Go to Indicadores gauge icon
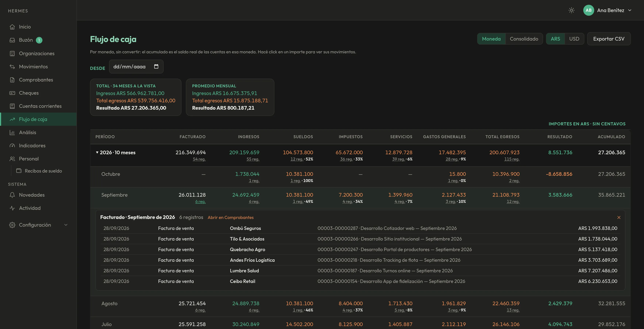 point(12,146)
